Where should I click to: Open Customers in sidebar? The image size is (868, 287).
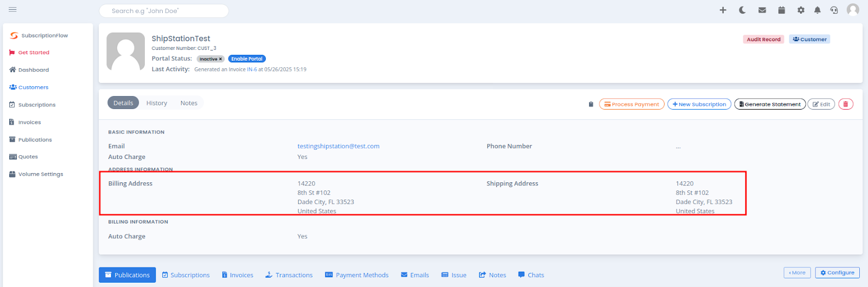tap(29, 87)
